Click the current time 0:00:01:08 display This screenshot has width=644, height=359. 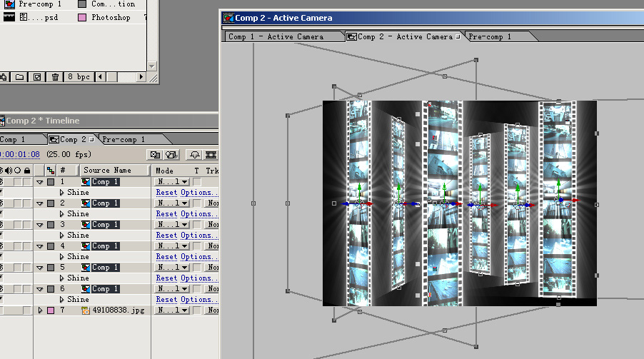click(20, 154)
